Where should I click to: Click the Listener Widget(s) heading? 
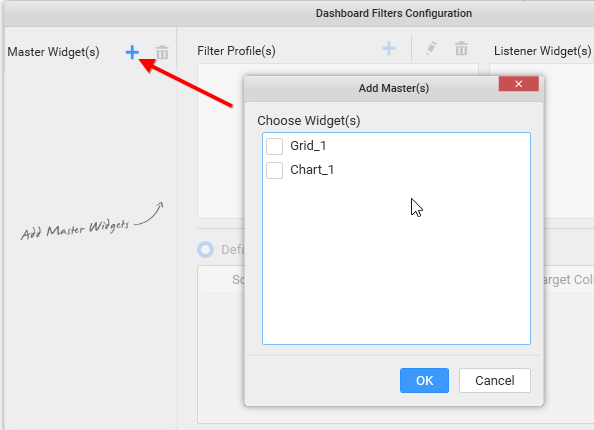point(542,51)
